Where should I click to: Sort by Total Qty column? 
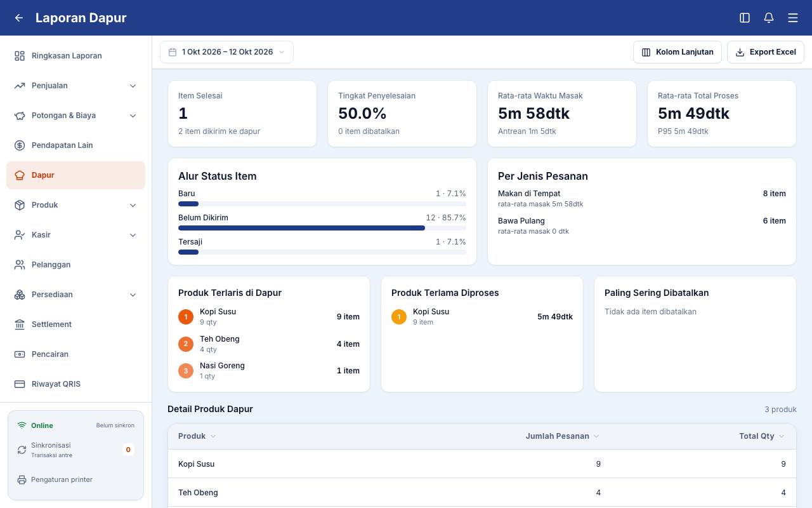(x=762, y=436)
